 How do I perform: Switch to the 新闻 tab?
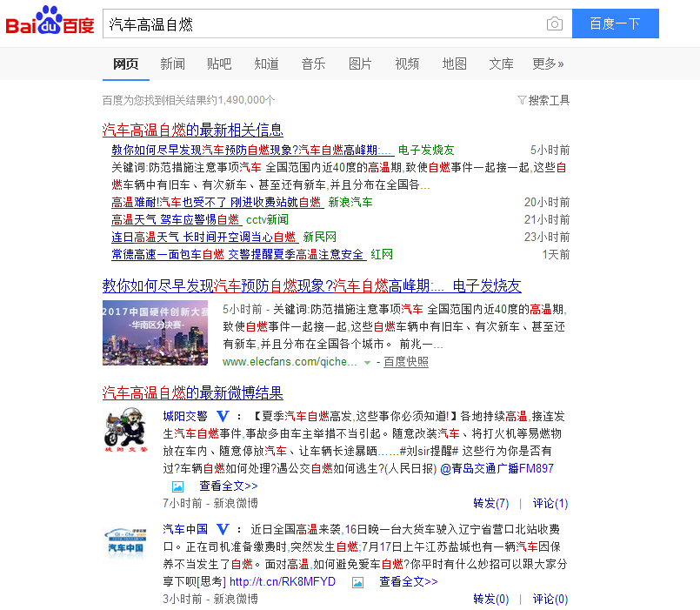[172, 64]
